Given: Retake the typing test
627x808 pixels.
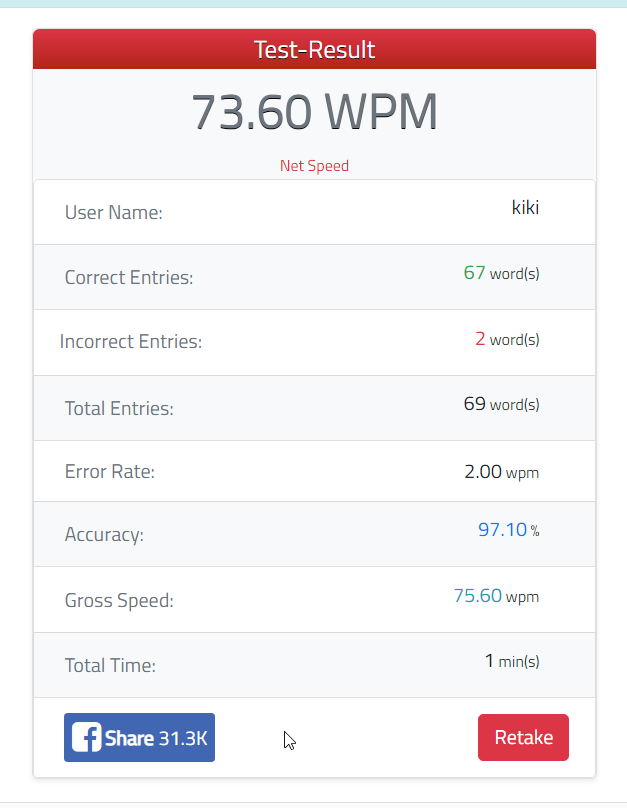Looking at the screenshot, I should [523, 737].
